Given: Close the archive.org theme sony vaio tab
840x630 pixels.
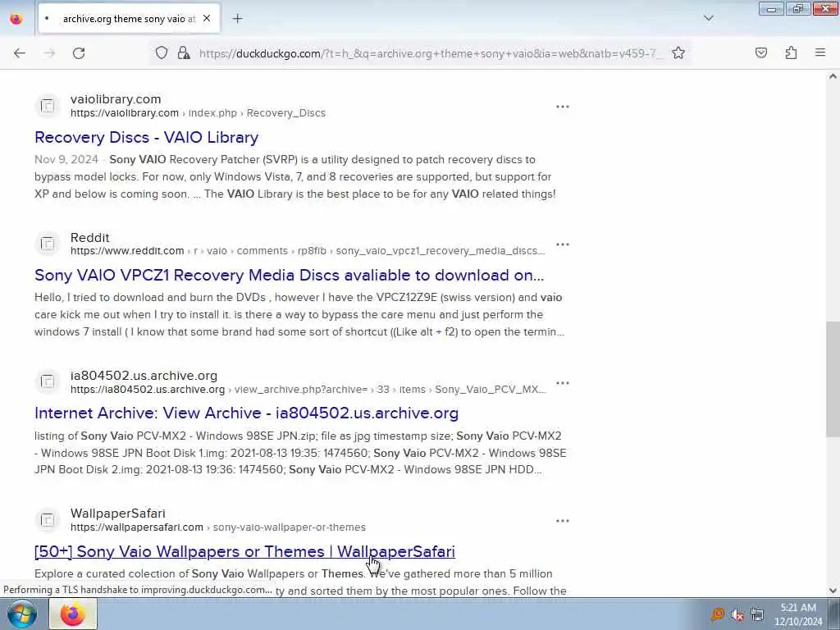Looking at the screenshot, I should (207, 19).
